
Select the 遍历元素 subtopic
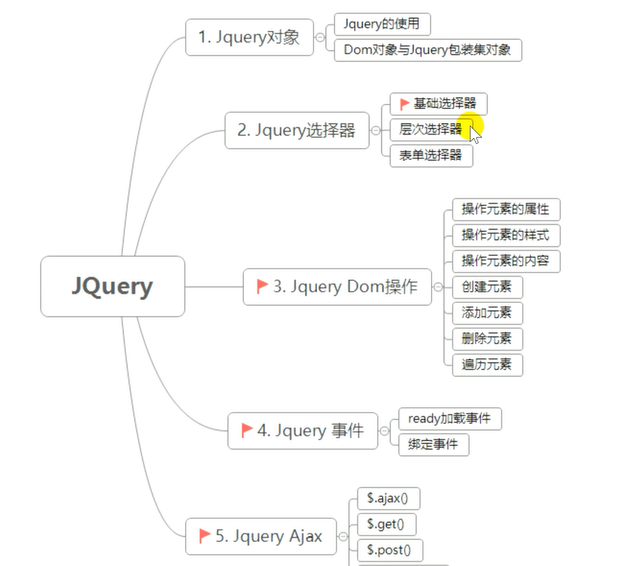tap(487, 365)
